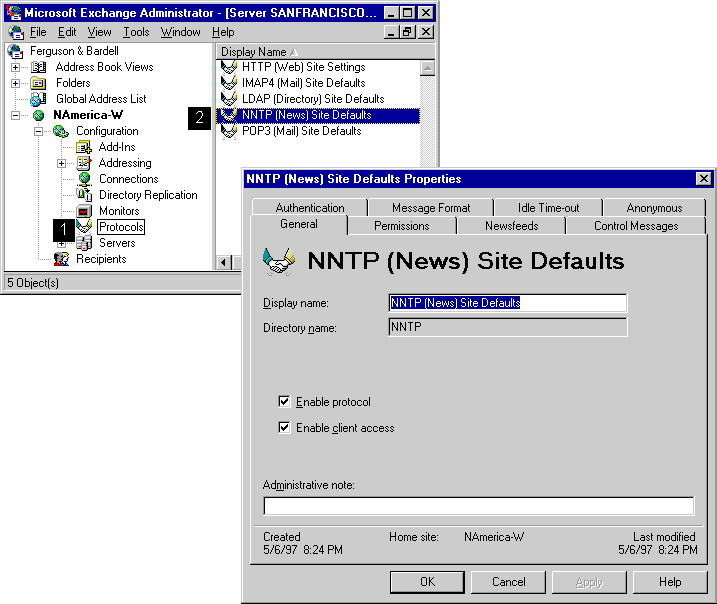Toggle the Enable client access checkbox
717x604 pixels.
[x=284, y=428]
